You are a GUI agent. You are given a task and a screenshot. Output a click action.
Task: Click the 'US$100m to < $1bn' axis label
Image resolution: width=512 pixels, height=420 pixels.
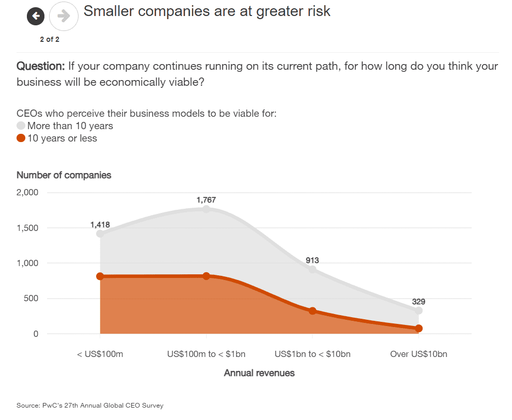click(206, 354)
